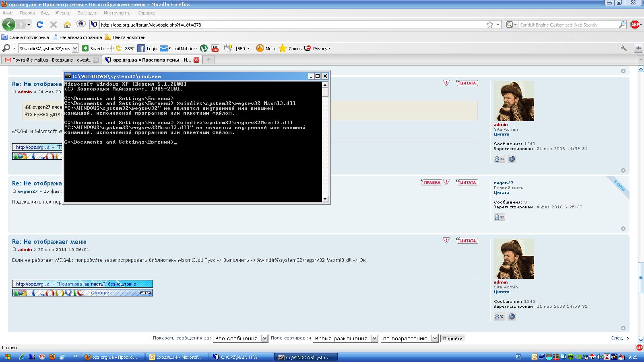Image resolution: width=644 pixels, height=362 pixels.
Task: Click the URL address field
Action: (293, 25)
